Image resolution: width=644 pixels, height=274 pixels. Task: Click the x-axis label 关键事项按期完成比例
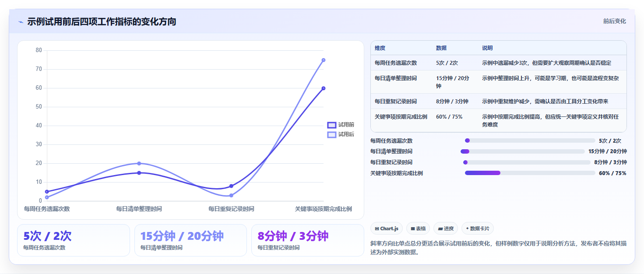click(324, 209)
